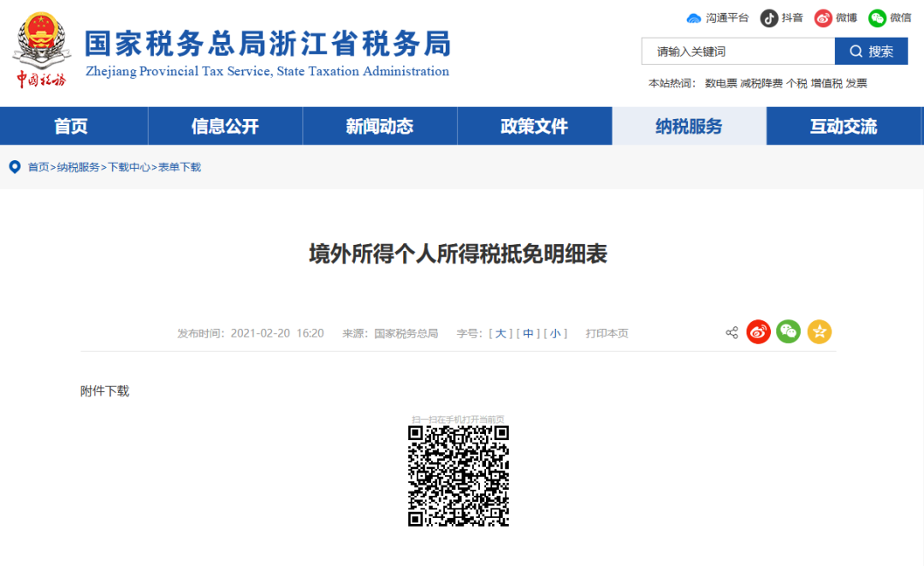This screenshot has height=566, width=924.
Task: Open the 沟通平台 cloud icon
Action: pos(694,18)
